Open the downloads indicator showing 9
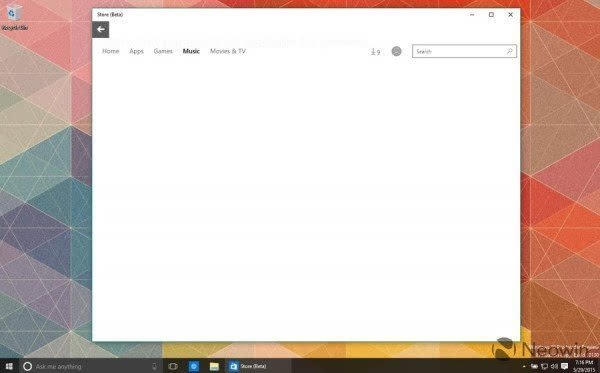Screen dimensions: 600x373 (375, 52)
